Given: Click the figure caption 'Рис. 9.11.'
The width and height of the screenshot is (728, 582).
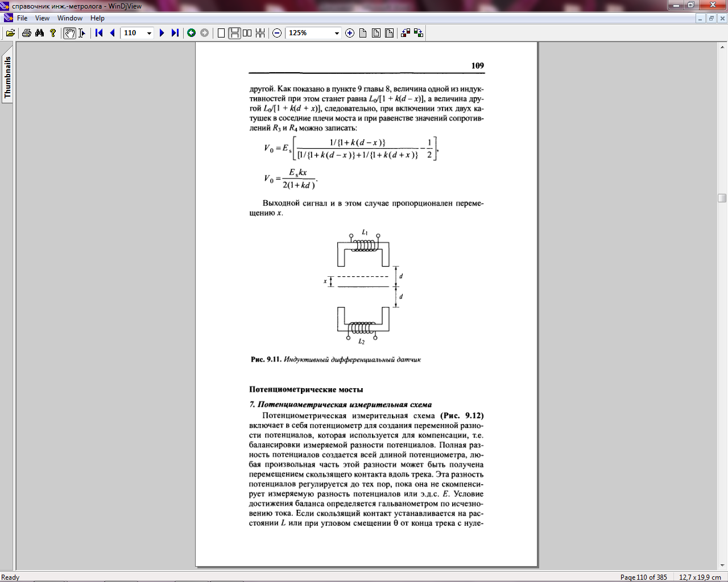Looking at the screenshot, I should coord(266,359).
